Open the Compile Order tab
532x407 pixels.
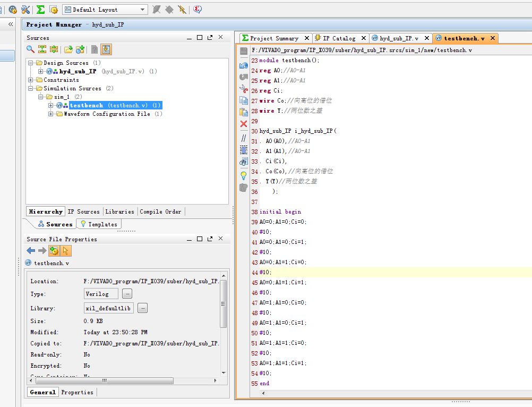(160, 211)
